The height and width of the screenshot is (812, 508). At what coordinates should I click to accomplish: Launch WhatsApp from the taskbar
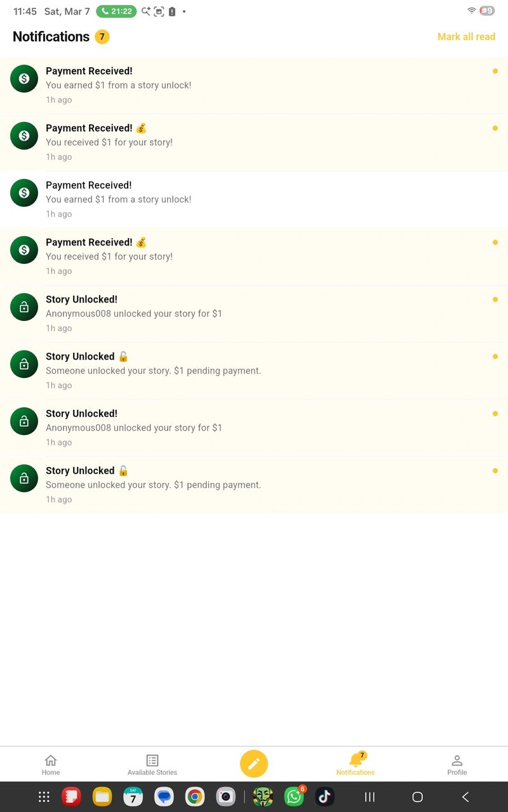[x=294, y=797]
